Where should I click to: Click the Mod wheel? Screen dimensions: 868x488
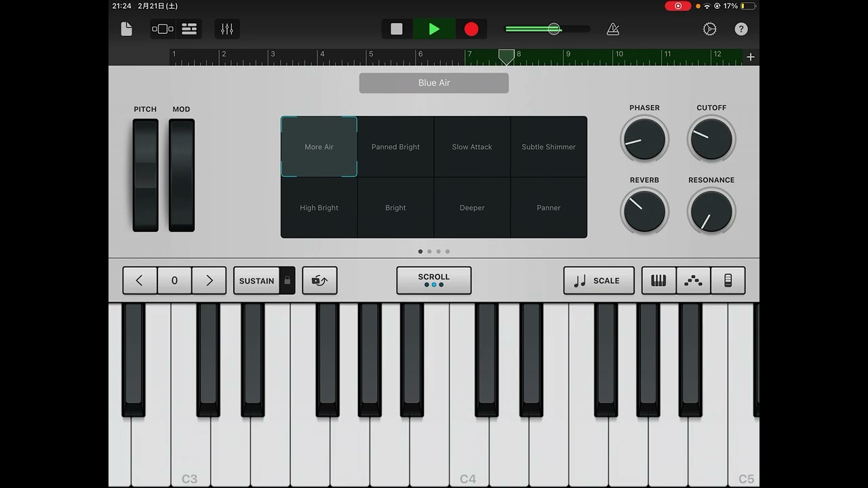click(x=182, y=175)
